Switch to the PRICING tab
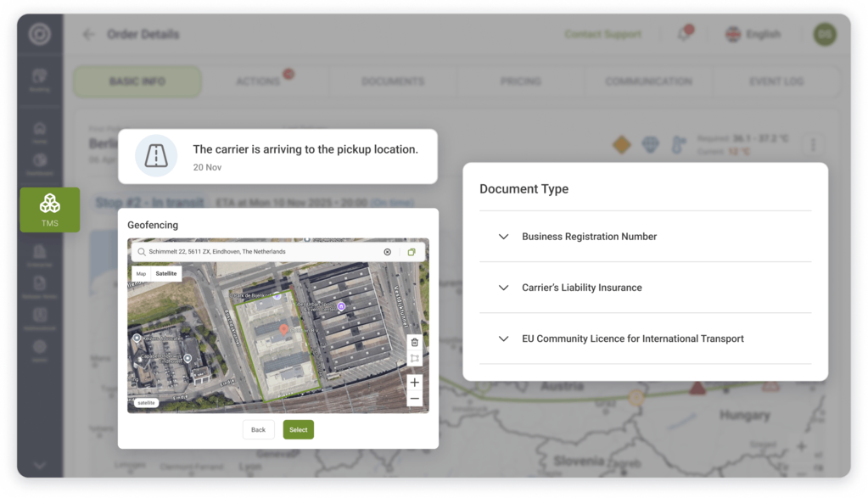The width and height of the screenshot is (868, 498). (x=521, y=81)
